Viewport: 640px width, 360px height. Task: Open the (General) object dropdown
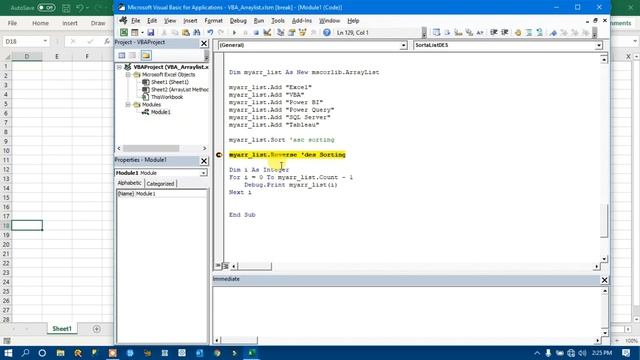(x=403, y=45)
